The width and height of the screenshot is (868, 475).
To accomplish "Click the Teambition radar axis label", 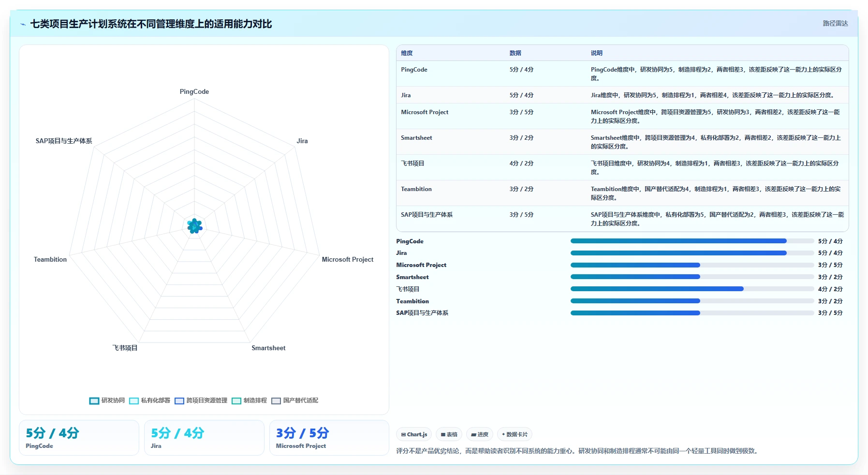I will point(50,259).
